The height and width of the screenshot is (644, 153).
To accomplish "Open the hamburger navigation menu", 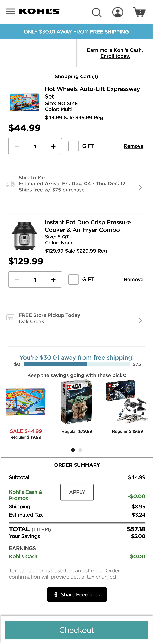I will click(x=10, y=11).
